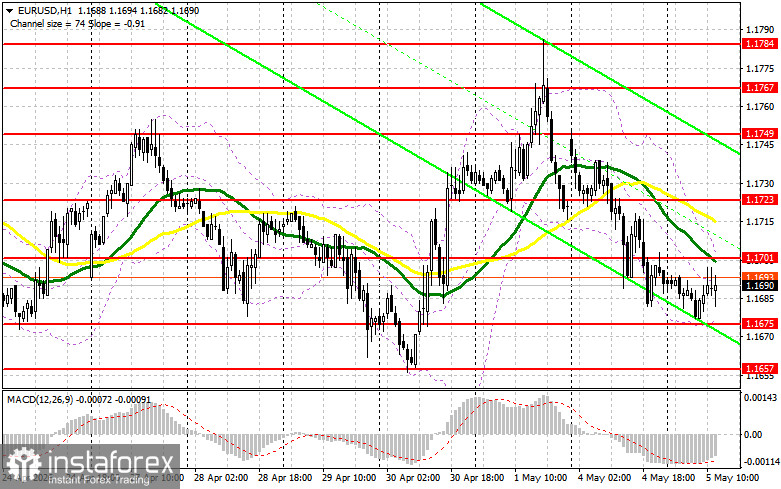Click the instaforex gear logo icon
The height and width of the screenshot is (489, 781).
pyautogui.click(x=23, y=464)
